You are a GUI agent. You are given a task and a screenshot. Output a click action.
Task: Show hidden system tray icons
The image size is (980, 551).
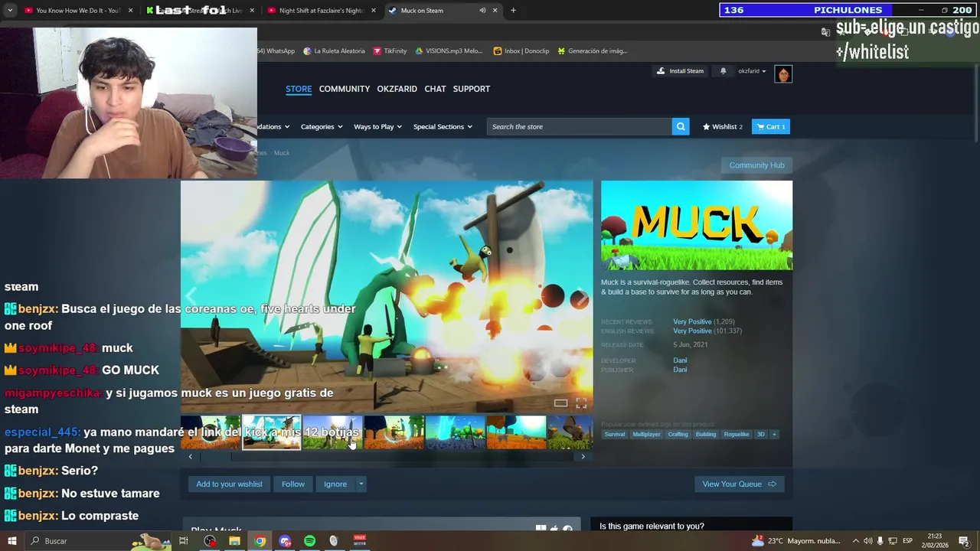tap(855, 541)
